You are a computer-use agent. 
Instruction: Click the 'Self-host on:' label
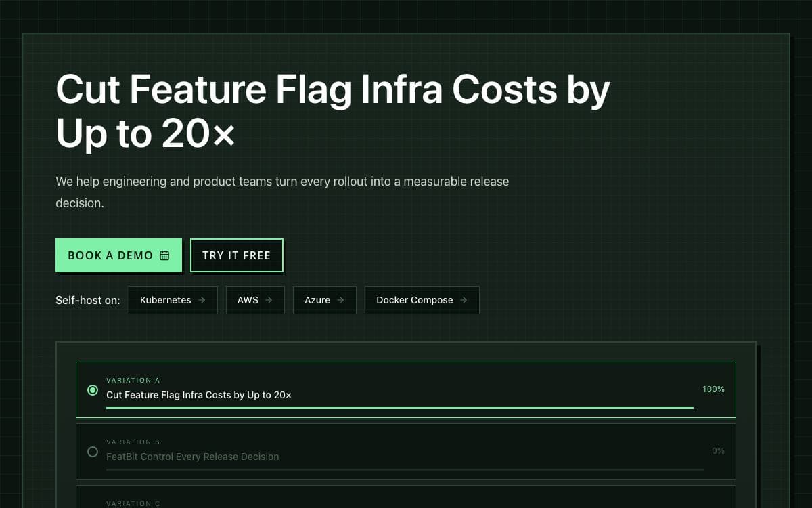pos(88,300)
